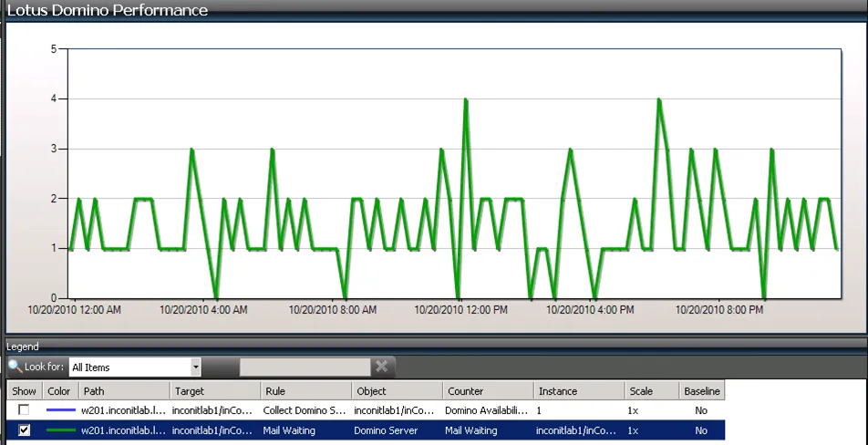This screenshot has width=868, height=445.
Task: Click the 10/20/2010 4:00 AM axis label
Action: pyautogui.click(x=203, y=310)
